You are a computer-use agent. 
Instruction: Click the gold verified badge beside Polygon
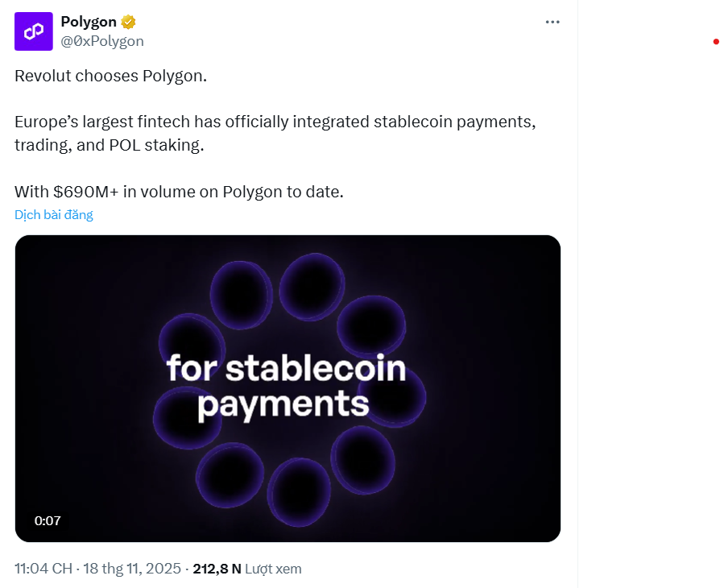pyautogui.click(x=127, y=23)
